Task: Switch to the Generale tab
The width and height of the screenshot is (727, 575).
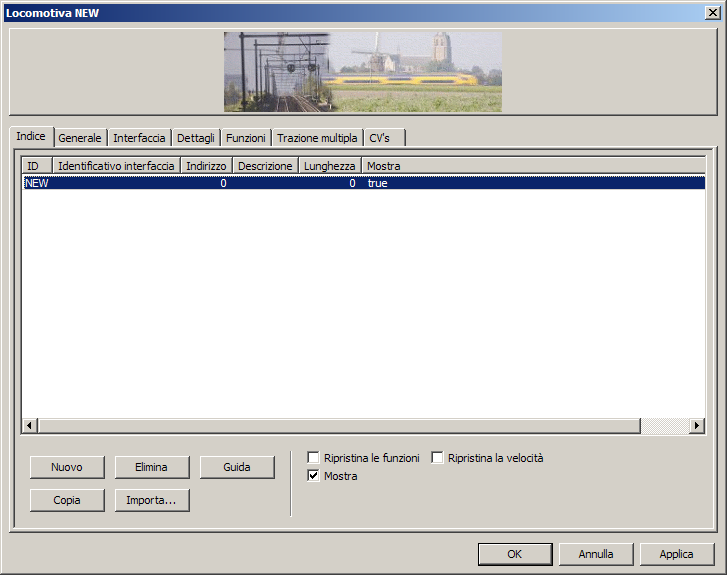Action: pyautogui.click(x=80, y=138)
